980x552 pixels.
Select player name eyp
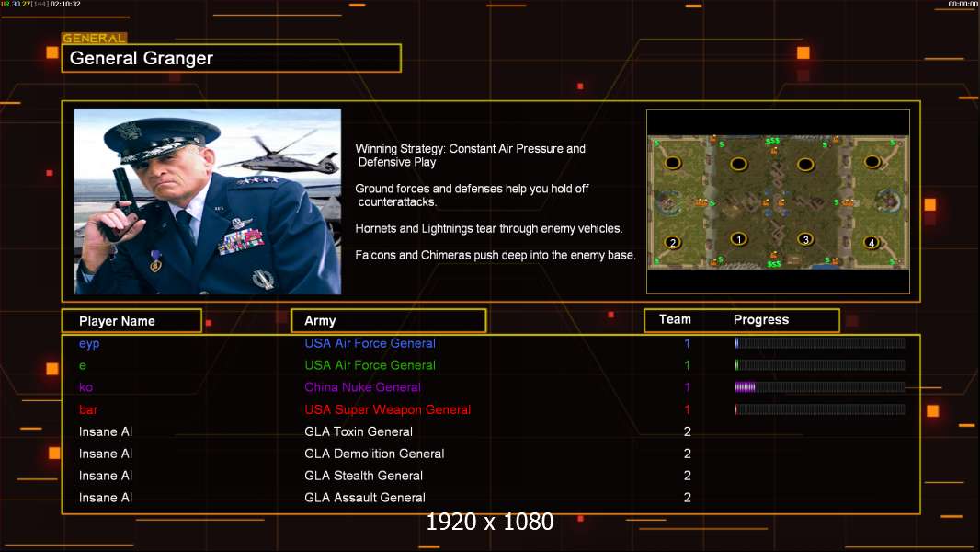89,344
